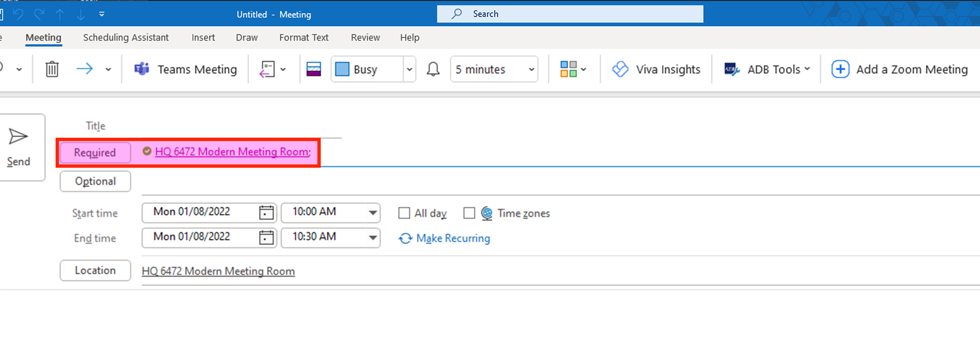Open the Start time calendar picker

(267, 212)
